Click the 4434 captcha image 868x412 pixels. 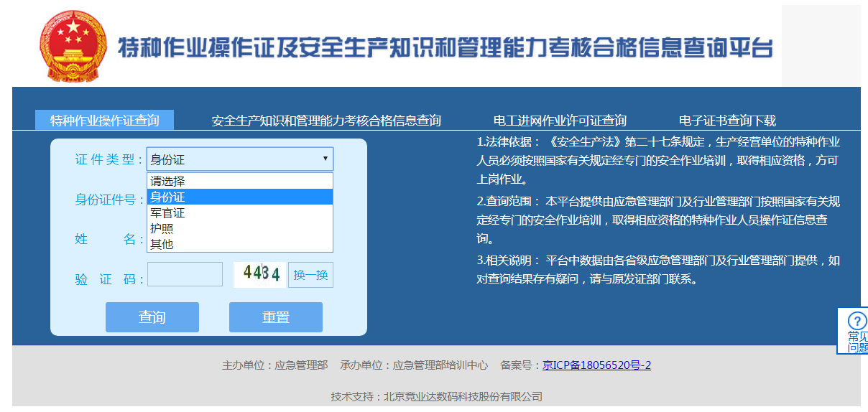click(x=259, y=274)
